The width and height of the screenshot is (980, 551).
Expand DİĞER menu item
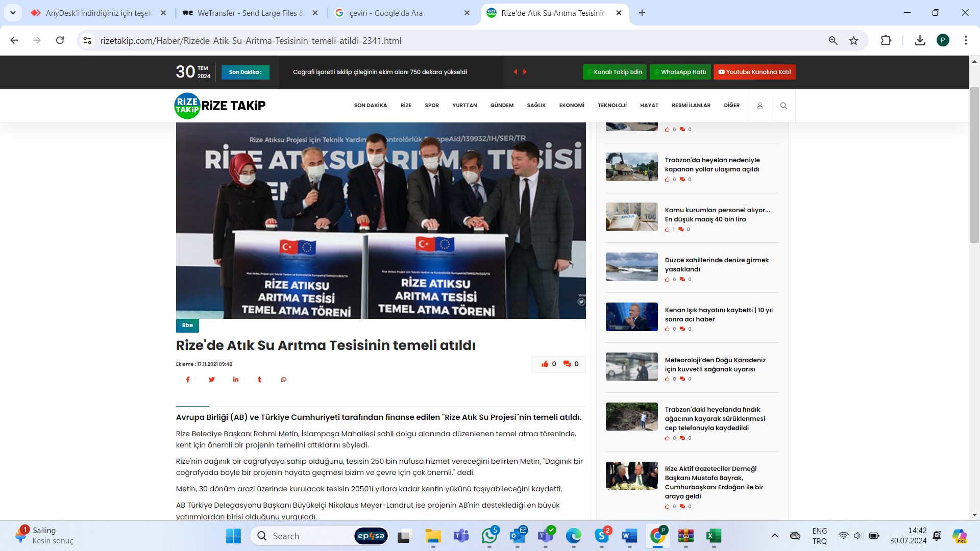(x=731, y=106)
